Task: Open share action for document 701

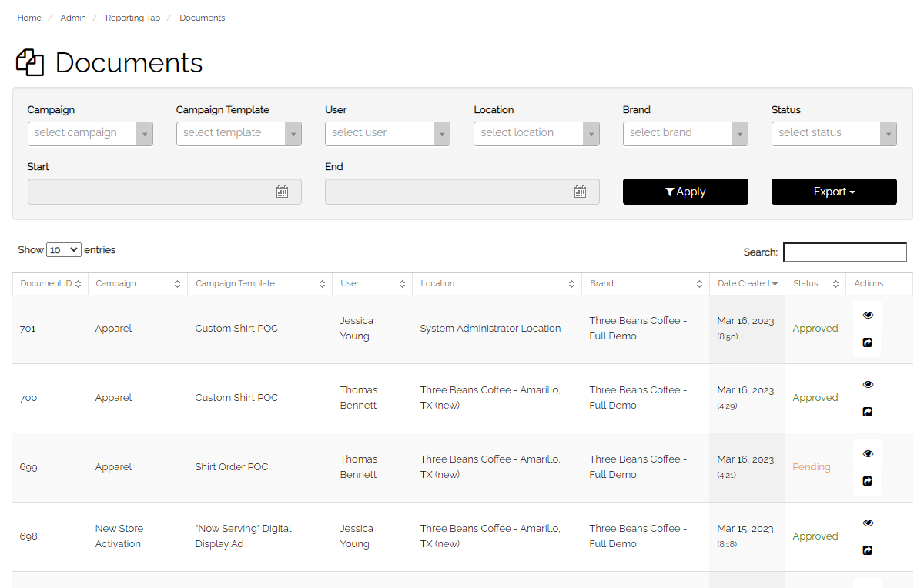Action: coord(867,342)
